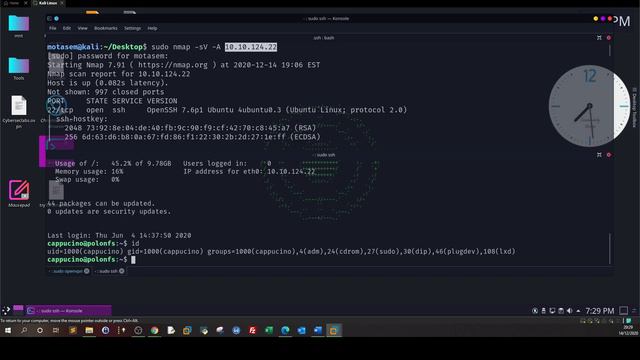
Task: Maximize the upper ssh:bash split pane
Action: (x=599, y=38)
